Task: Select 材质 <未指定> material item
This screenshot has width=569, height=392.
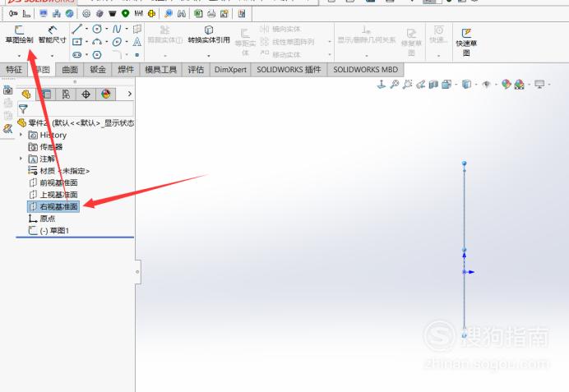Action: [x=58, y=171]
